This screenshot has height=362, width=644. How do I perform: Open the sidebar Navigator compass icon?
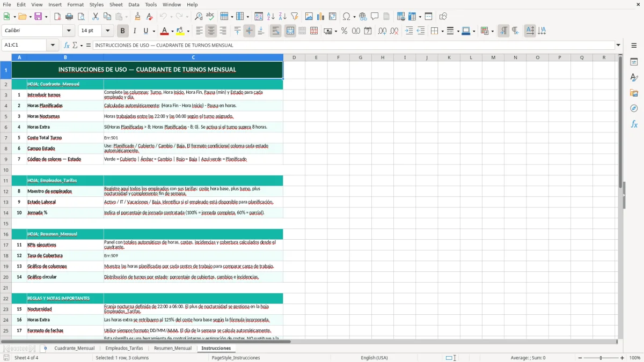coord(634,108)
